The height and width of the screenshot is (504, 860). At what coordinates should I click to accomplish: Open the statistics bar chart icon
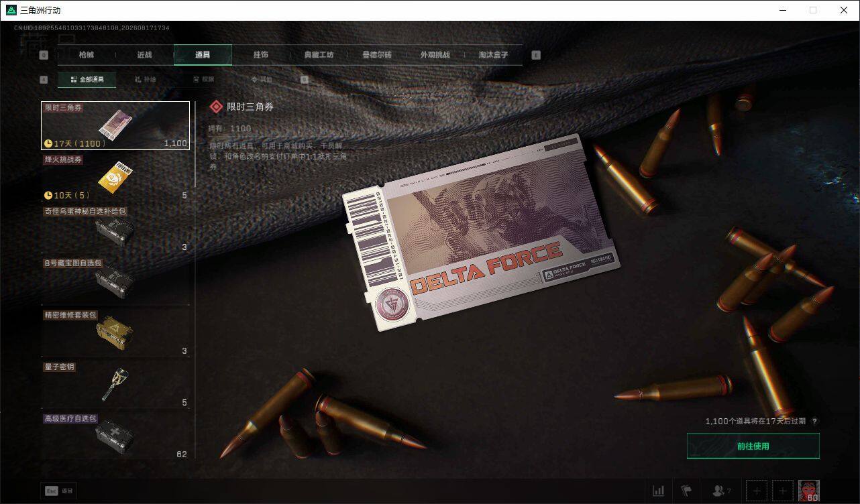pyautogui.click(x=659, y=491)
